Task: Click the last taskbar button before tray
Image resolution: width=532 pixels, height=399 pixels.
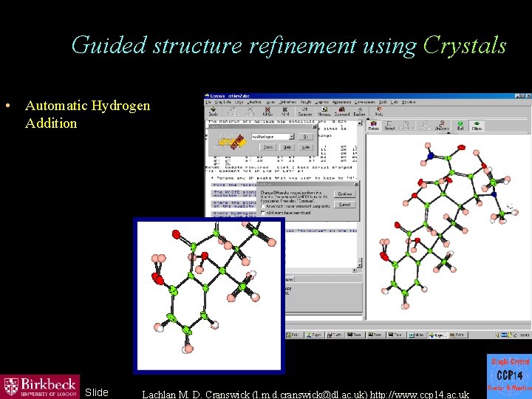Action: point(459,335)
